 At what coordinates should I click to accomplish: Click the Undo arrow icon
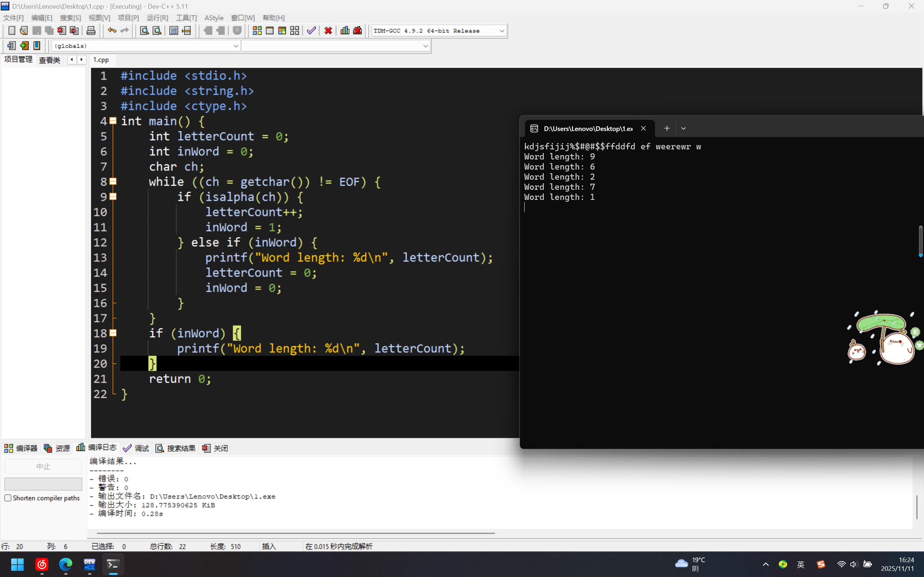coord(112,31)
